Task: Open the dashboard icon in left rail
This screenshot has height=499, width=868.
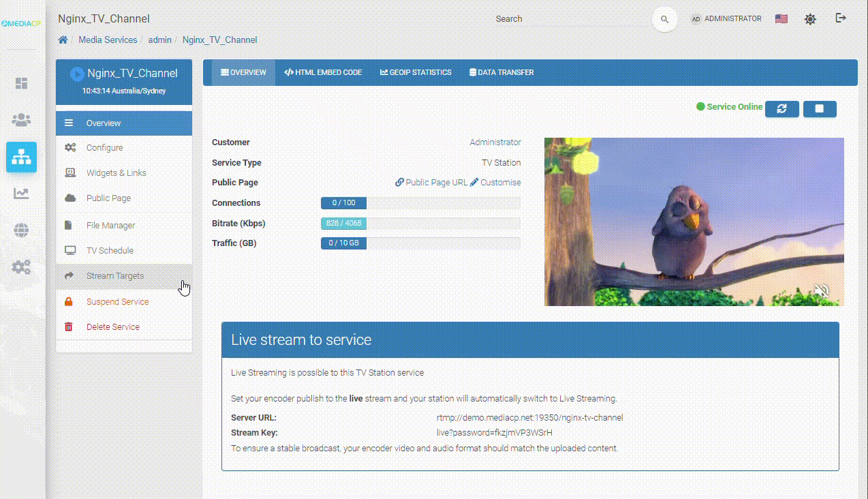Action: [x=22, y=83]
